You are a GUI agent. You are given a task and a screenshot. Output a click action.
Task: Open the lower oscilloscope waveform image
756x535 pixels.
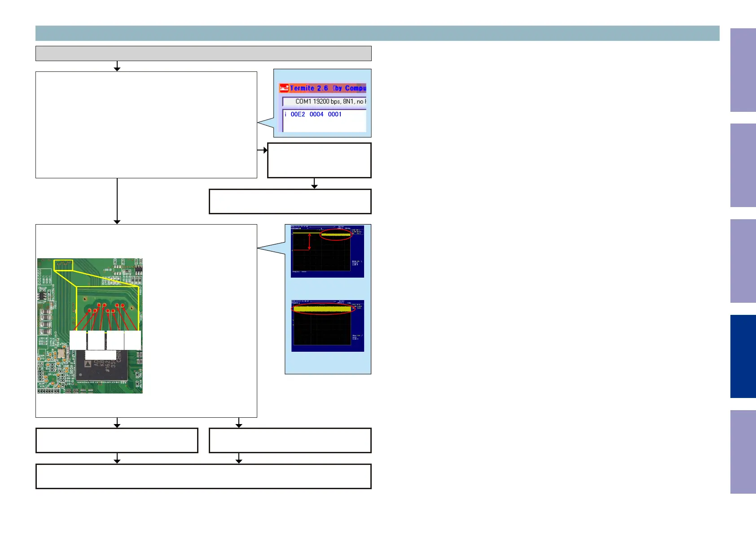coord(328,326)
